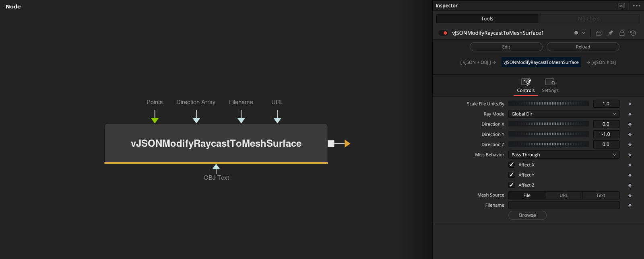Screen dimensions: 644x259
Task: Uncheck the Affect X checkbox
Action: (512, 164)
